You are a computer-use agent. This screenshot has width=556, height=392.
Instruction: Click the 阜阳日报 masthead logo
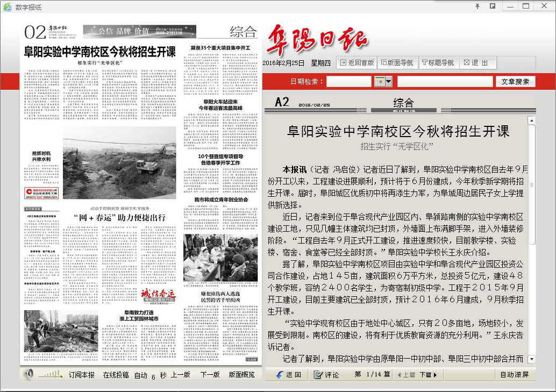pos(317,39)
